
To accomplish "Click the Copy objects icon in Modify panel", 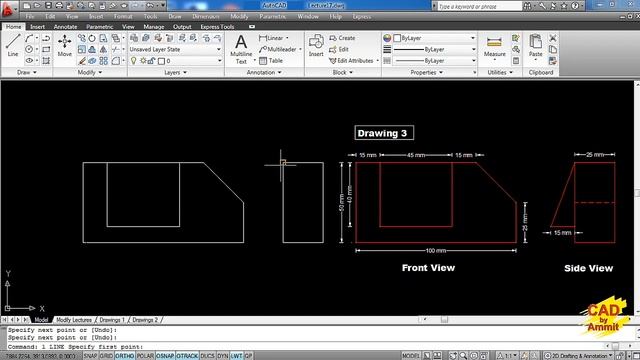I will pyautogui.click(x=82, y=38).
